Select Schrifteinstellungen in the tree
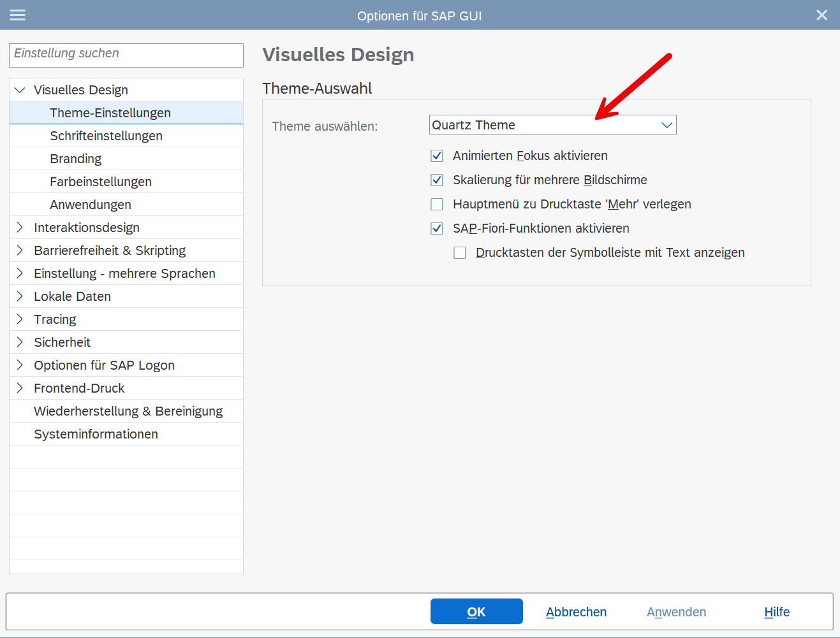840x638 pixels. tap(106, 136)
